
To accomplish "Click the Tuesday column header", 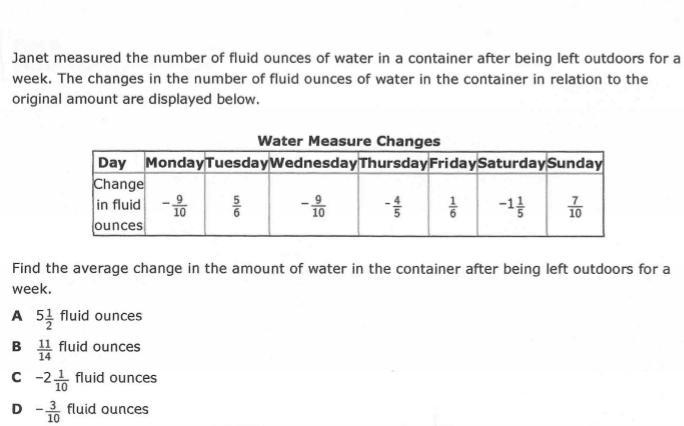I will tap(236, 162).
